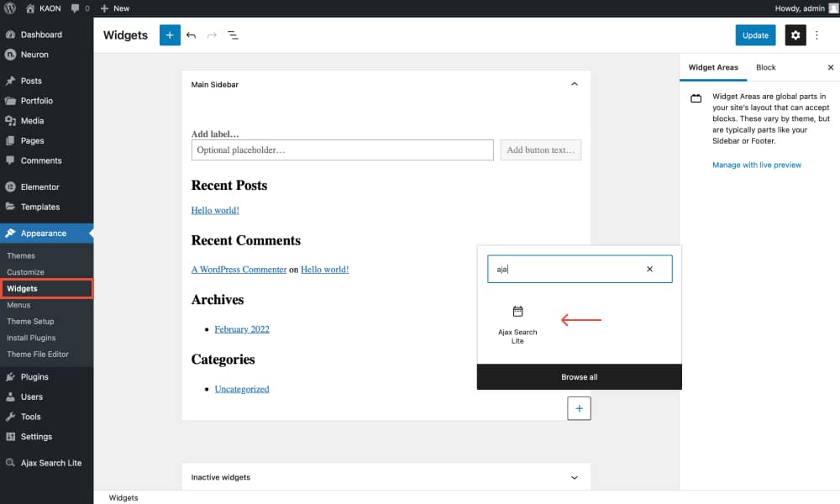The width and height of the screenshot is (840, 504).
Task: Click the Undo arrow in the toolbar
Action: click(x=191, y=35)
